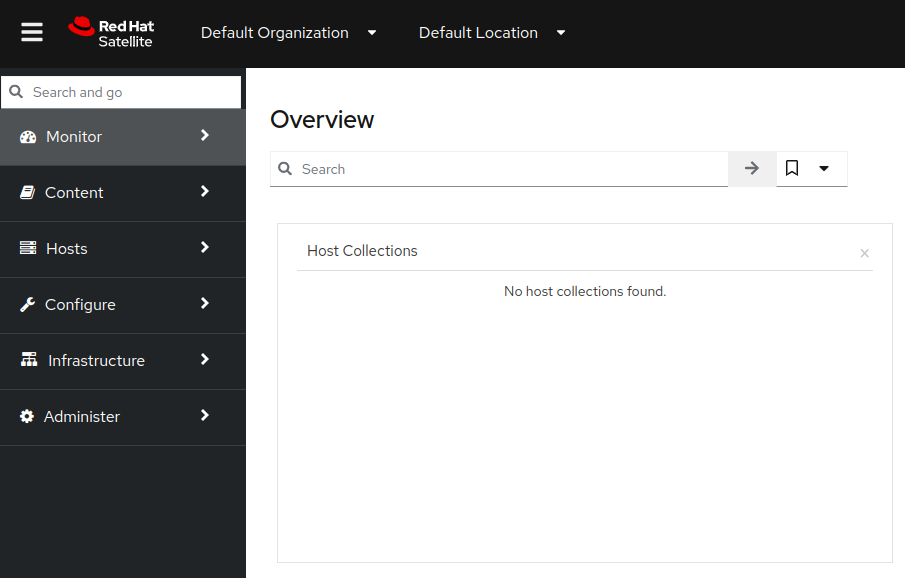905x578 pixels.
Task: Open the Default Organization dropdown
Action: pos(289,33)
